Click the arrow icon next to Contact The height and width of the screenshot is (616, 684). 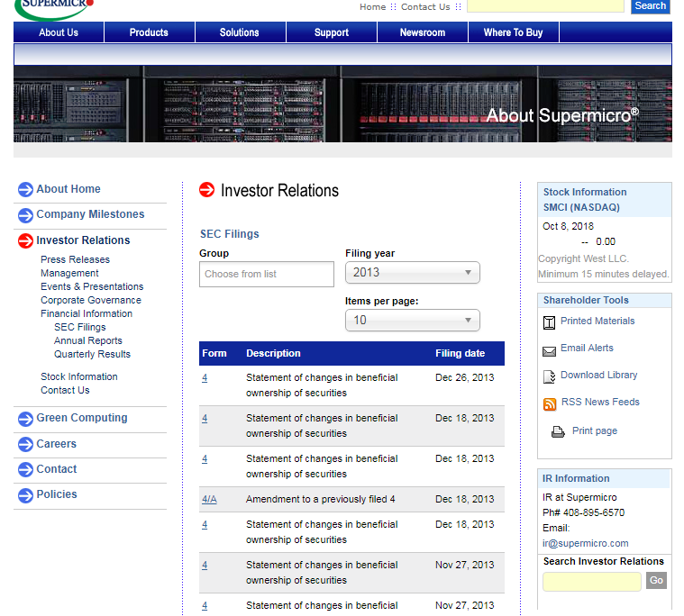pos(25,469)
